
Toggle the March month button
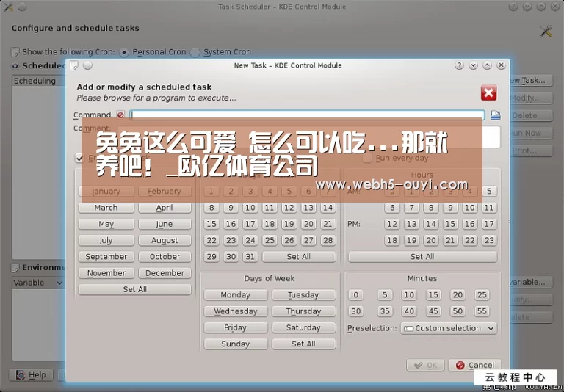[106, 208]
